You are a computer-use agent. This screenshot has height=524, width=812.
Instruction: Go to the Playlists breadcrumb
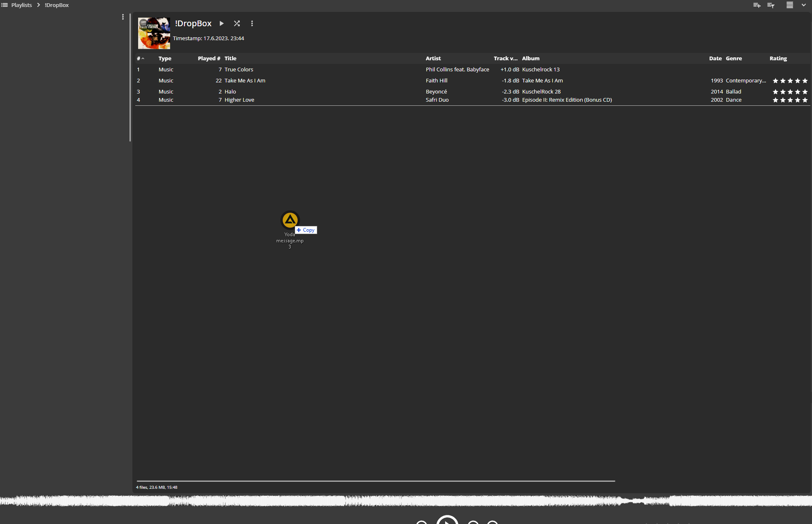pos(21,5)
